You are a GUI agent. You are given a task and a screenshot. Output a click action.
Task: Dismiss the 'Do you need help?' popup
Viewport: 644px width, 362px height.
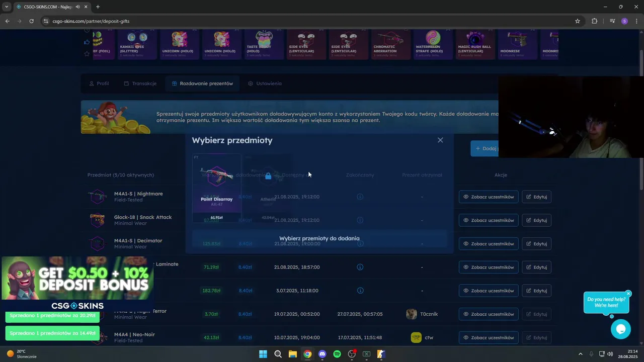[x=628, y=294]
